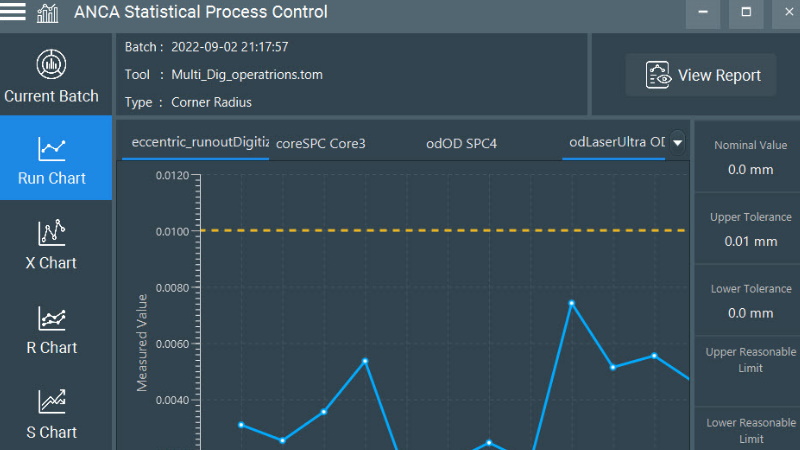The height and width of the screenshot is (450, 800).
Task: Click the Measured Value axis title
Action: coord(142,343)
